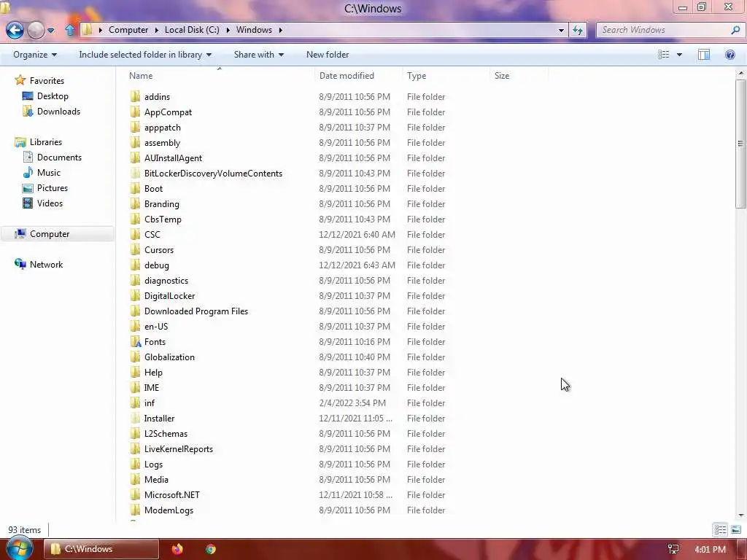This screenshot has width=747, height=560.
Task: Open the Windows Start button
Action: coord(19,548)
